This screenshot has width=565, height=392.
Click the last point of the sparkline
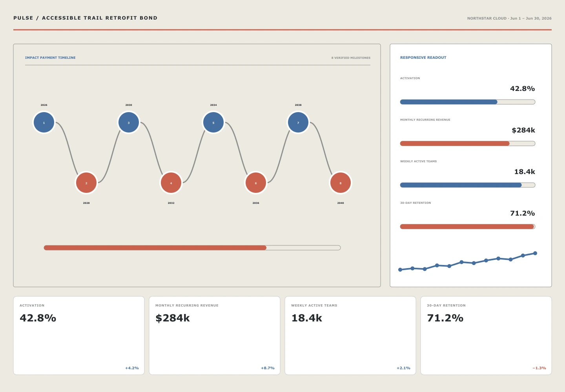click(535, 253)
